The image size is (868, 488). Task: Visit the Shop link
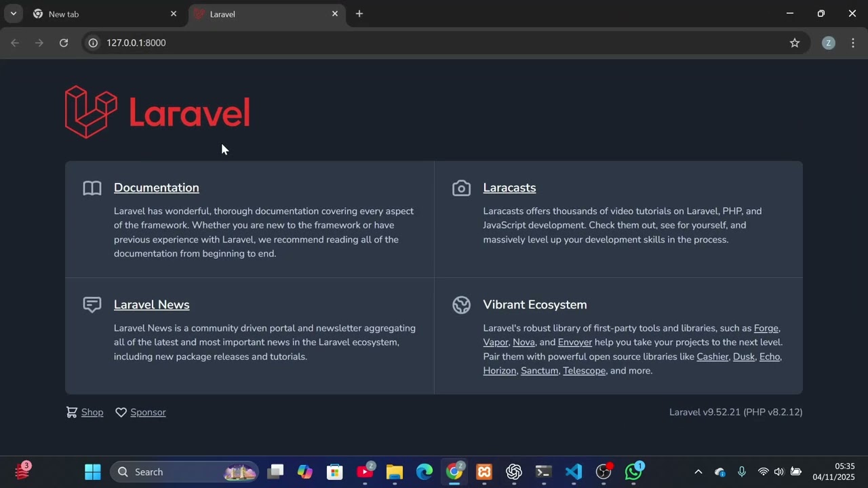click(92, 412)
